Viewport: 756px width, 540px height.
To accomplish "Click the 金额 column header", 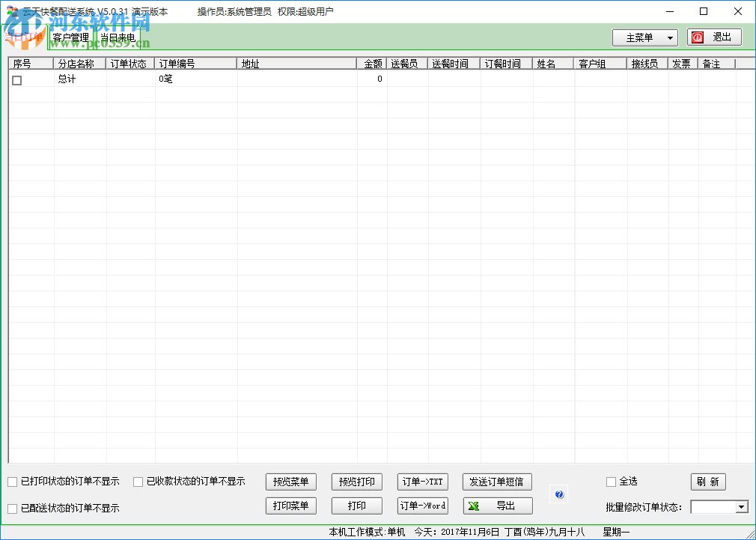I will (x=373, y=64).
